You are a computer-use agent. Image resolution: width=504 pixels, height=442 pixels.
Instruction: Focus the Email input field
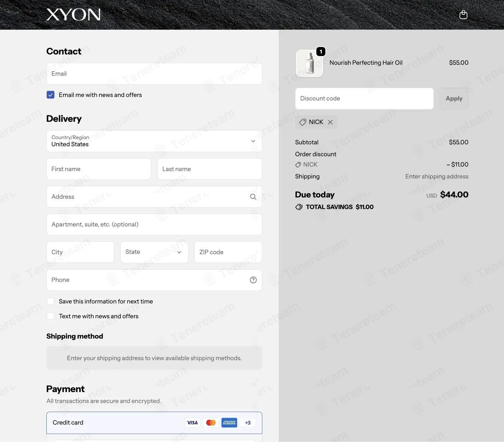click(154, 74)
